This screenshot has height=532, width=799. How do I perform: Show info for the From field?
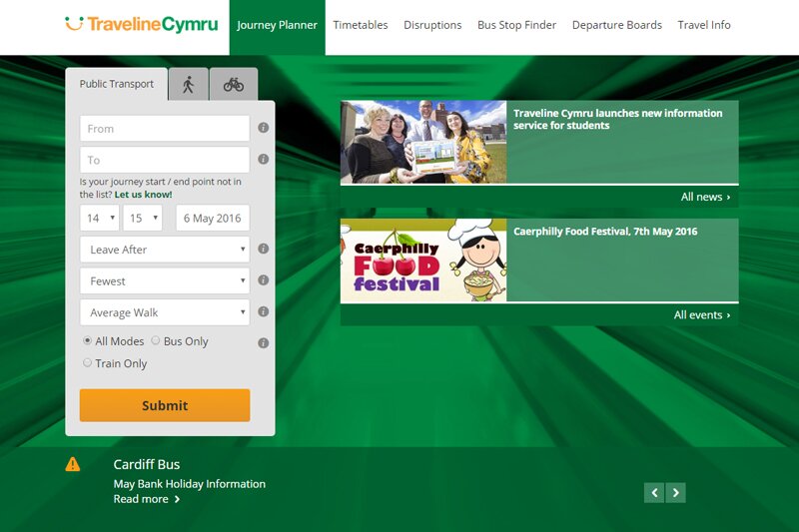point(263,128)
